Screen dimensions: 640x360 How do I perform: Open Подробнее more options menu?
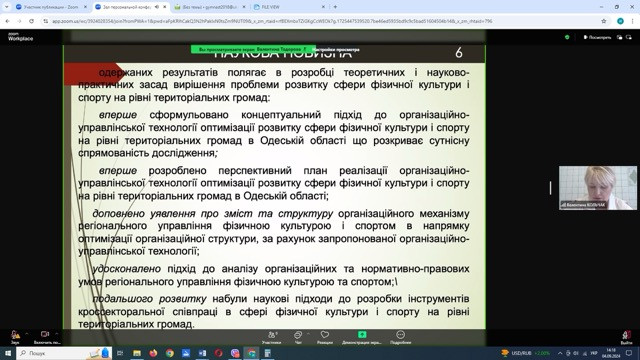[400, 338]
